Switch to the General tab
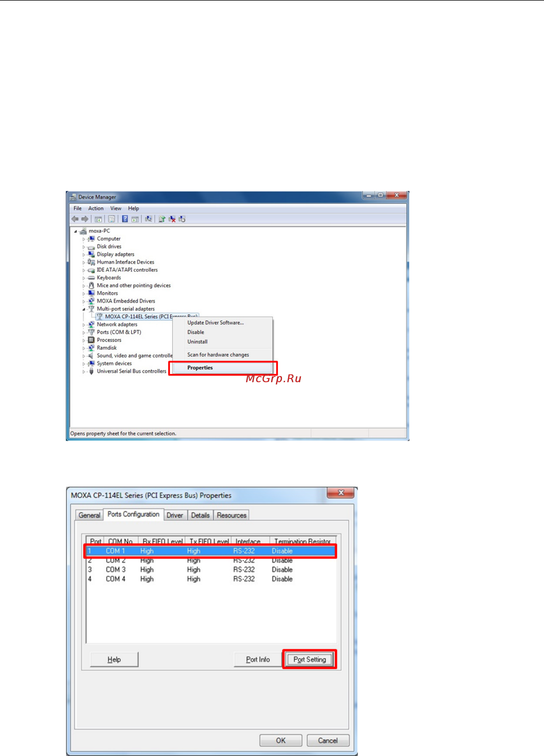Image resolution: width=544 pixels, height=756 pixels. [x=89, y=515]
